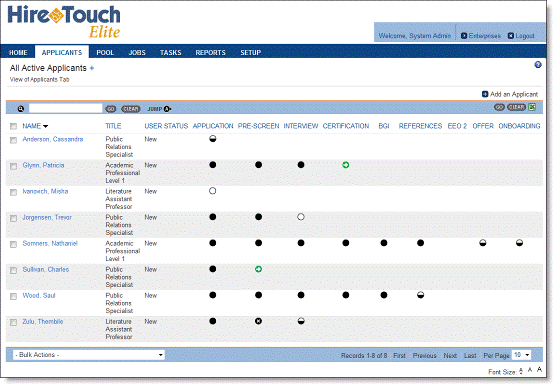Check the box for Wood, Saul
553x384 pixels.
click(x=13, y=297)
